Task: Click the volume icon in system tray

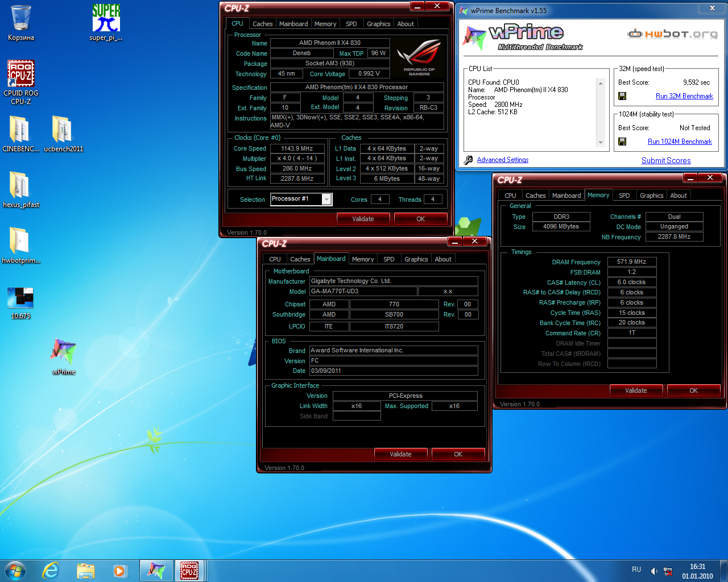Action: [x=654, y=571]
